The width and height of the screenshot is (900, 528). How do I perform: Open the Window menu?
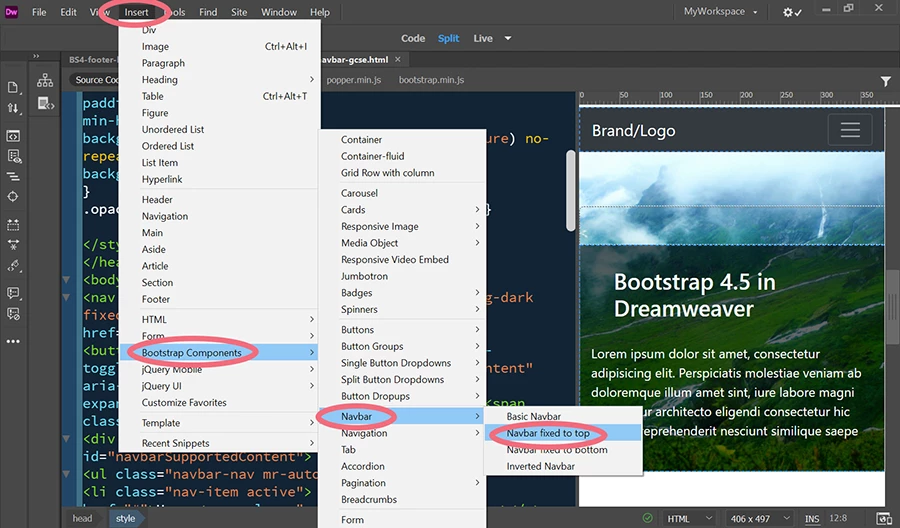279,12
